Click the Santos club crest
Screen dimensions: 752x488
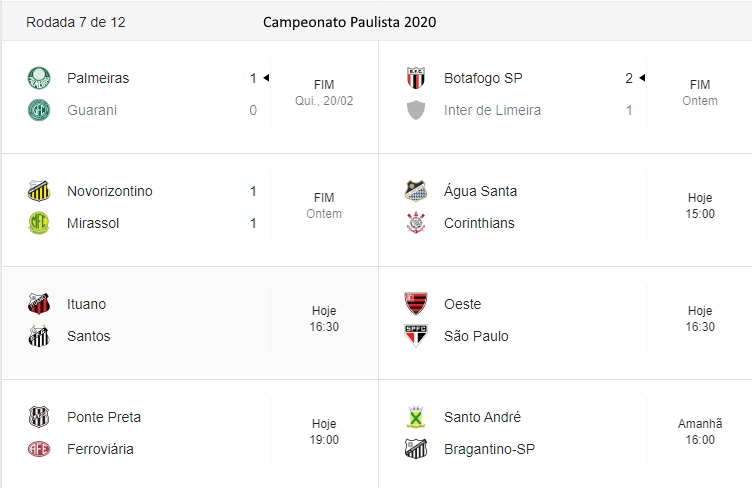point(39,337)
